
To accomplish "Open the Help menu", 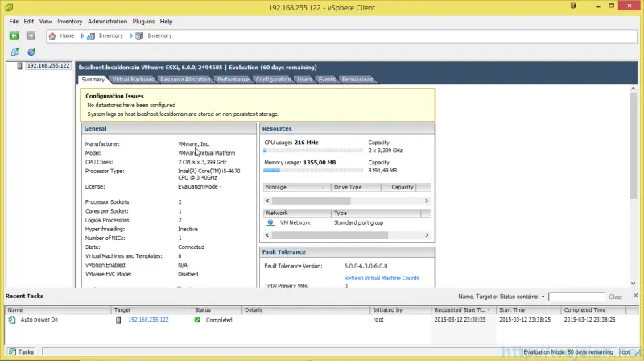I will click(167, 22).
